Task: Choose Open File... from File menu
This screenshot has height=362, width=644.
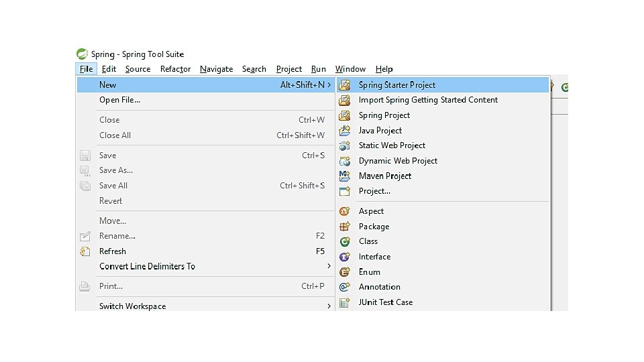Action: (206, 100)
